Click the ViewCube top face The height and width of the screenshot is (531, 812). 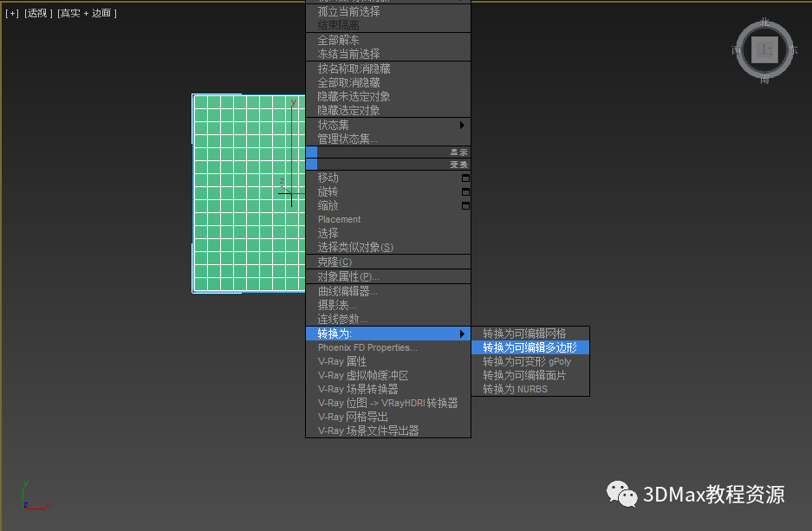764,49
